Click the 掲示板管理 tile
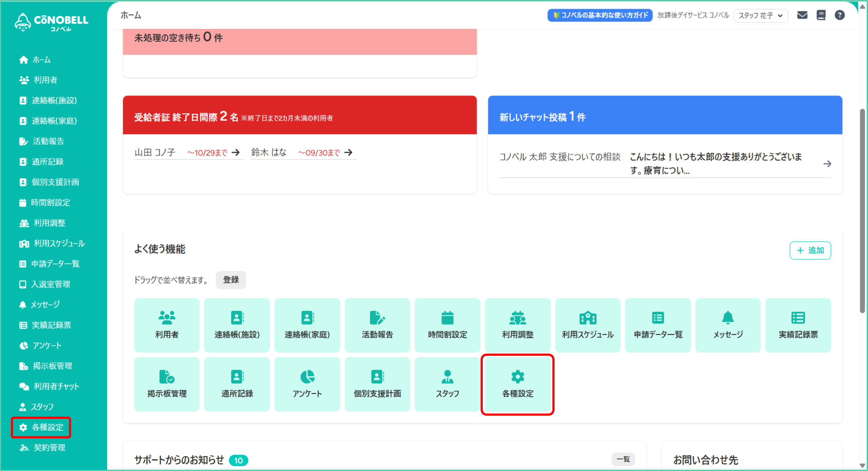 pos(167,384)
